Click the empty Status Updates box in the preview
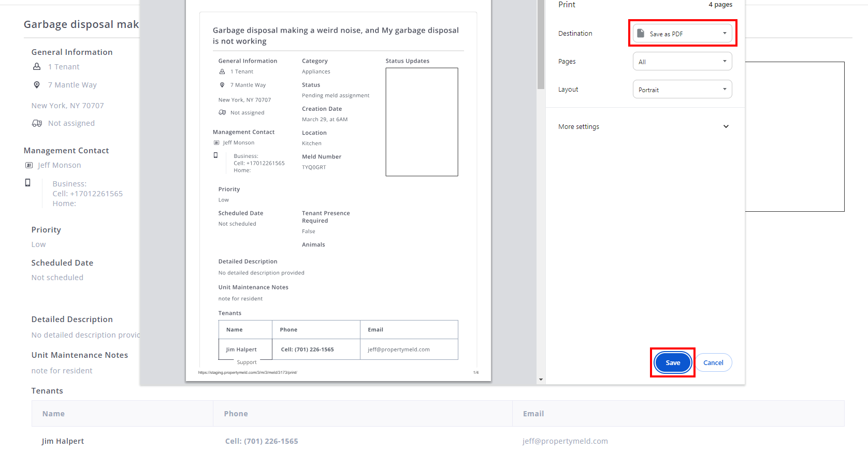The image size is (868, 451). tap(422, 122)
